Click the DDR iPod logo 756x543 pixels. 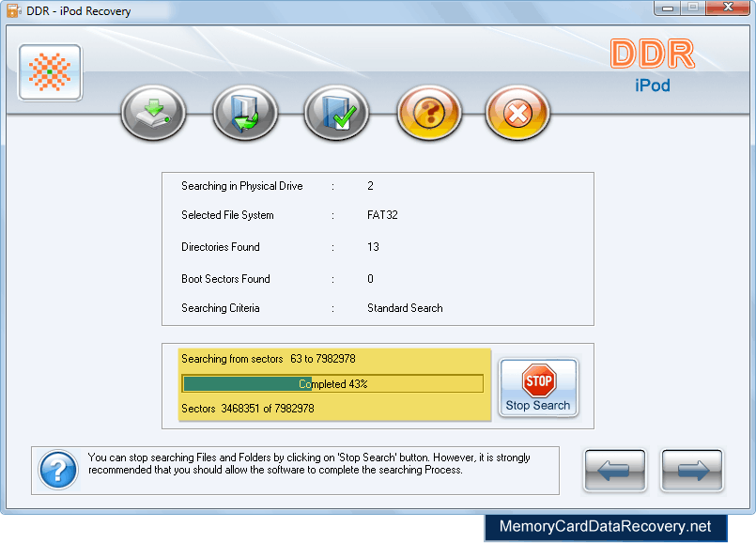653,66
